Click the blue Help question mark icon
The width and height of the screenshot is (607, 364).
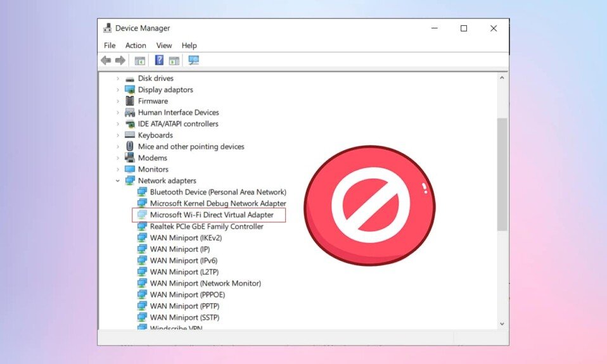click(160, 61)
